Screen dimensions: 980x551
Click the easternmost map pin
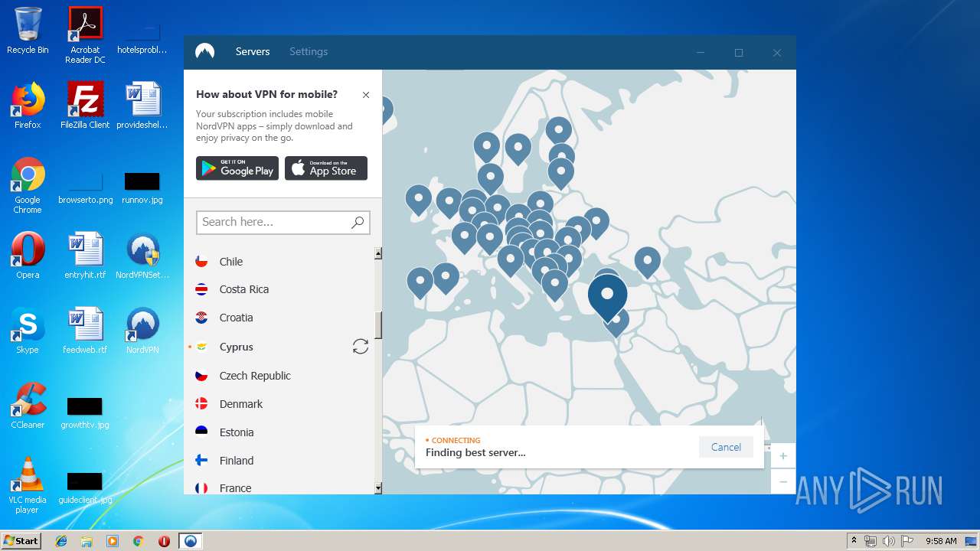coord(647,261)
